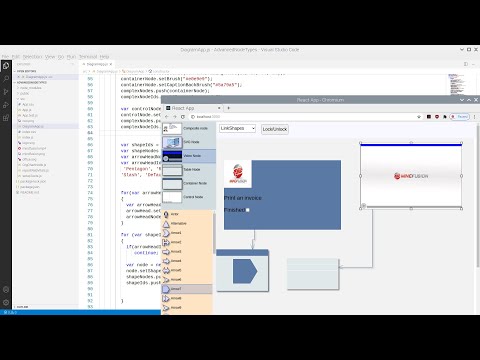This screenshot has height=360, width=480.
Task: Select the Composite node palette item
Action: pos(189,128)
